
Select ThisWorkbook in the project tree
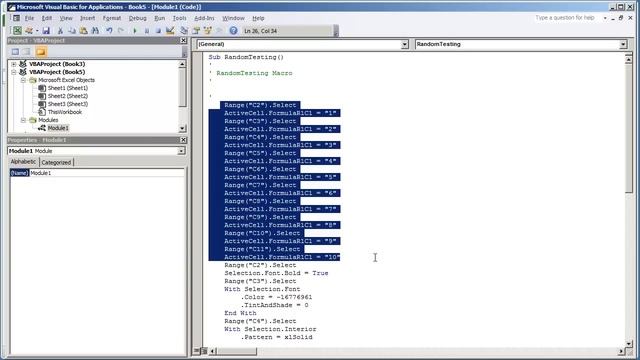point(64,112)
